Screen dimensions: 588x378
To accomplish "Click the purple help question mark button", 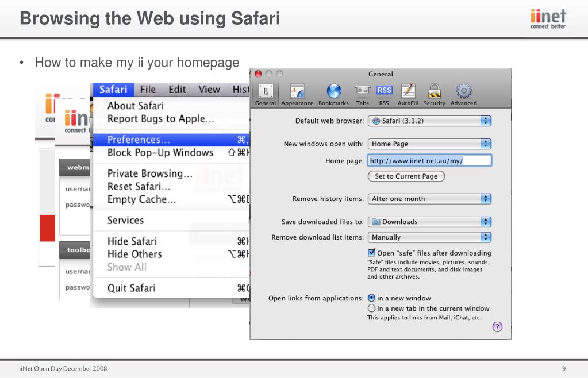I will click(x=497, y=327).
